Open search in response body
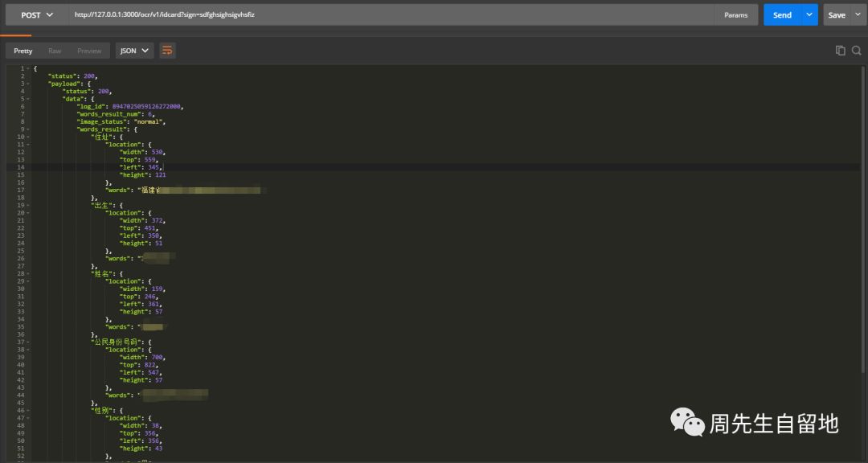The image size is (868, 463). point(857,51)
